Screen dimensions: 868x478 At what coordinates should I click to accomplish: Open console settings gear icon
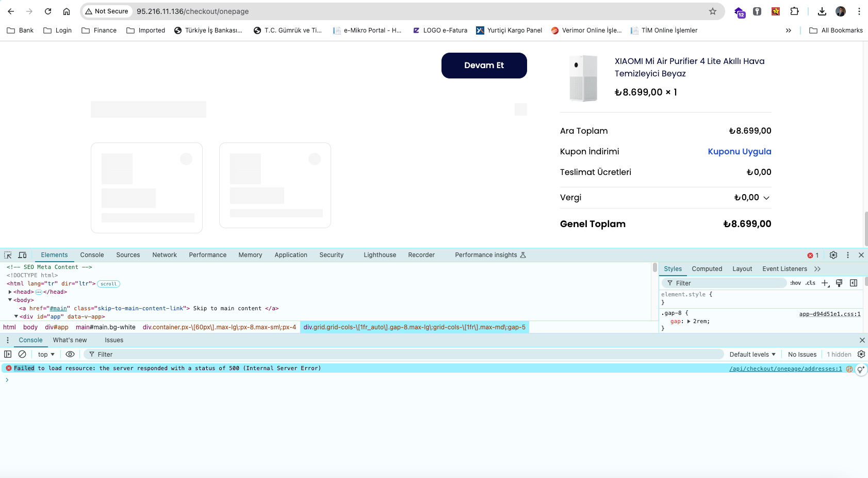tap(861, 354)
